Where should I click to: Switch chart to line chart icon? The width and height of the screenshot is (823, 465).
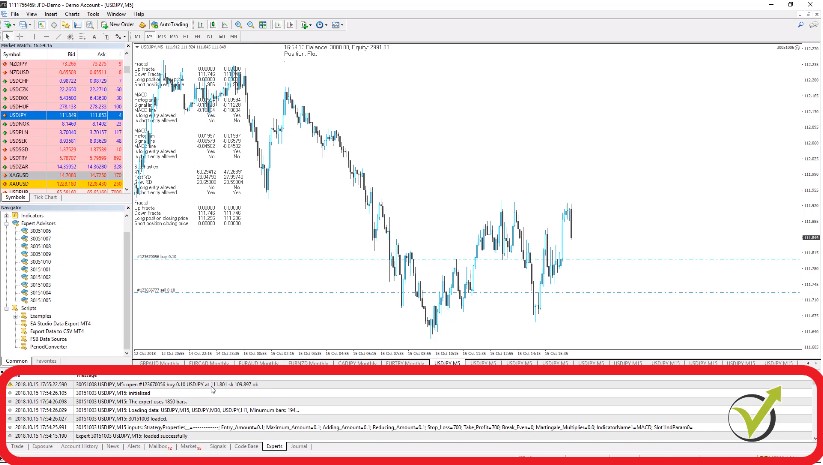225,25
